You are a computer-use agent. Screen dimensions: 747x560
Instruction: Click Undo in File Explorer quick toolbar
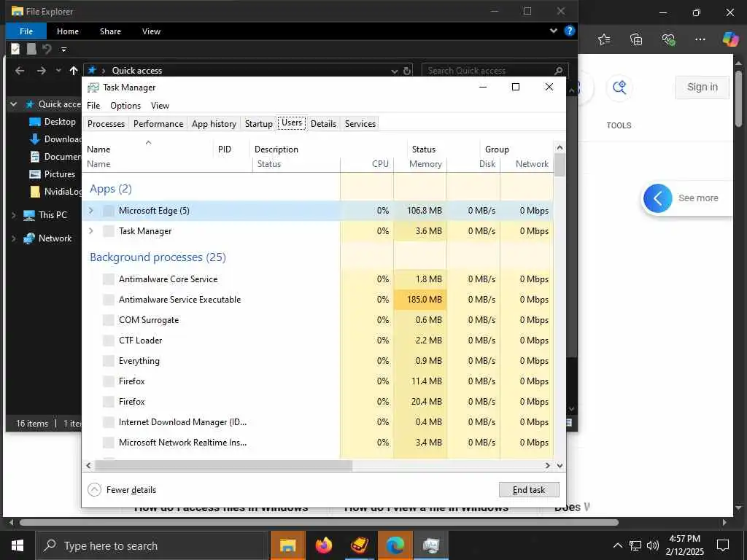point(46,49)
